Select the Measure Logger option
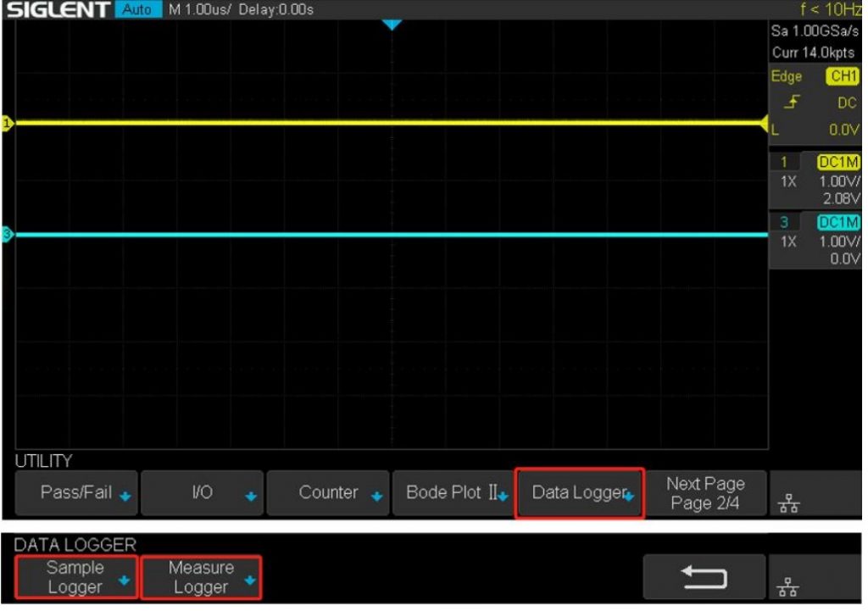 (201, 577)
